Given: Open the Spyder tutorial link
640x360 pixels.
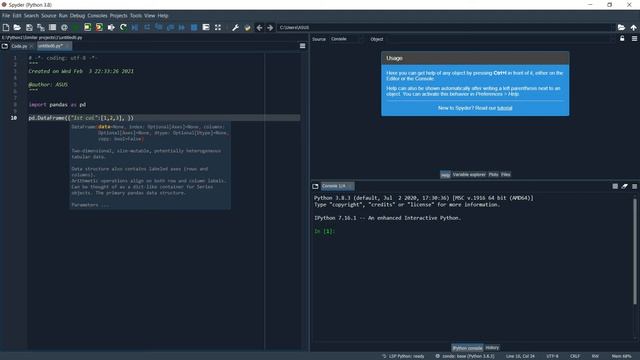Looking at the screenshot, I should tap(504, 108).
